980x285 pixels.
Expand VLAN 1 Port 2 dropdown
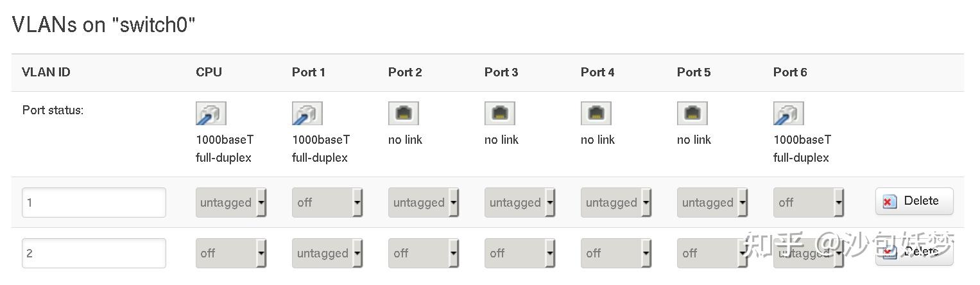pos(424,203)
